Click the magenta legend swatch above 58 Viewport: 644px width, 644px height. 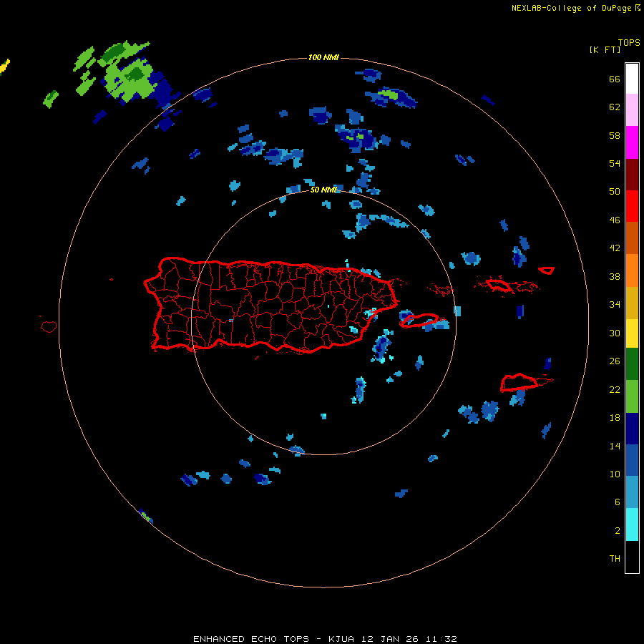click(632, 142)
